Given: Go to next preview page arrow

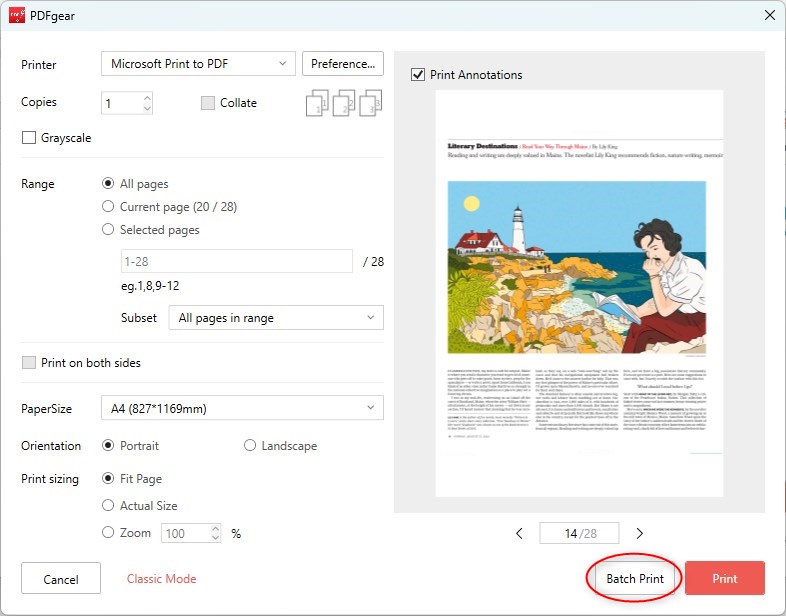Looking at the screenshot, I should point(640,533).
